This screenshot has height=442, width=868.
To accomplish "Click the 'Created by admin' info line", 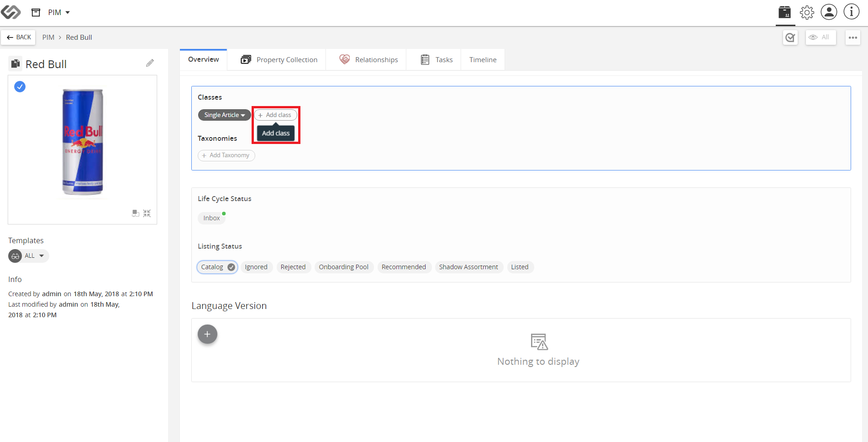I will click(x=81, y=294).
